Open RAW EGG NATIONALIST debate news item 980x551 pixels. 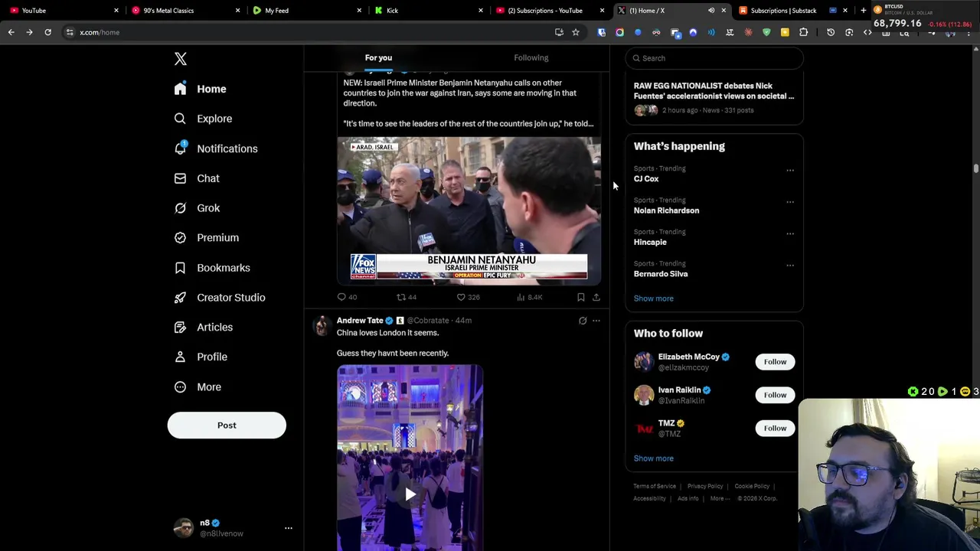tap(714, 97)
